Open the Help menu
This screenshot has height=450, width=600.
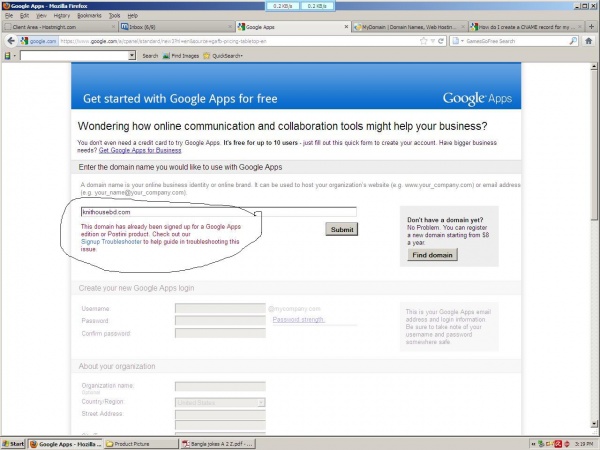coord(132,16)
